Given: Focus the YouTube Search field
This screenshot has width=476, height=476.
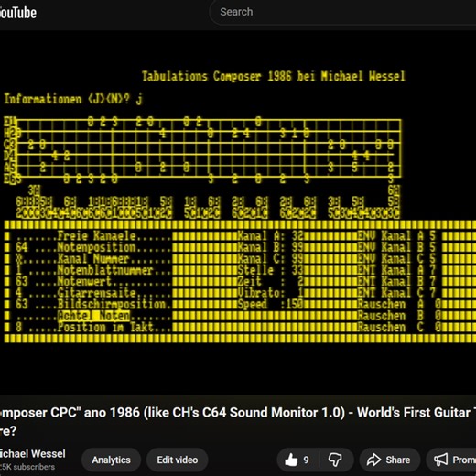Looking at the screenshot, I should tap(343, 12).
